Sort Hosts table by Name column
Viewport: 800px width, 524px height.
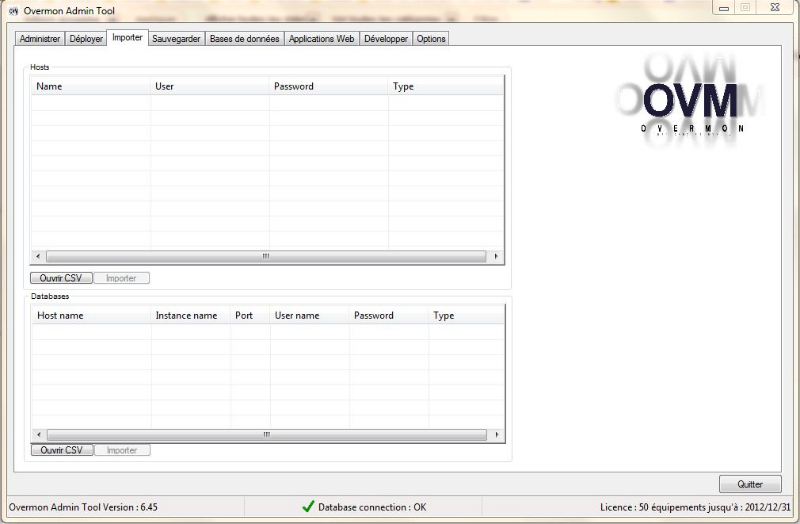coord(91,86)
